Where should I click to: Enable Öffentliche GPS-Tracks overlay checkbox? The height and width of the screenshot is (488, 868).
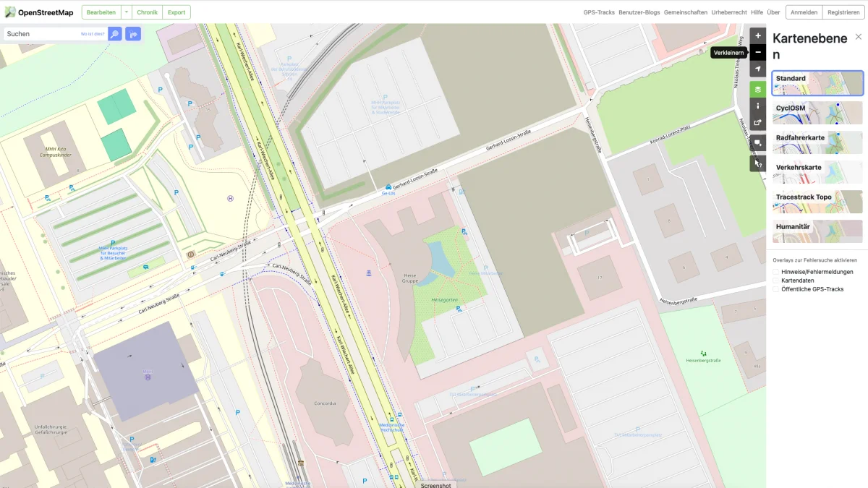pyautogui.click(x=776, y=289)
